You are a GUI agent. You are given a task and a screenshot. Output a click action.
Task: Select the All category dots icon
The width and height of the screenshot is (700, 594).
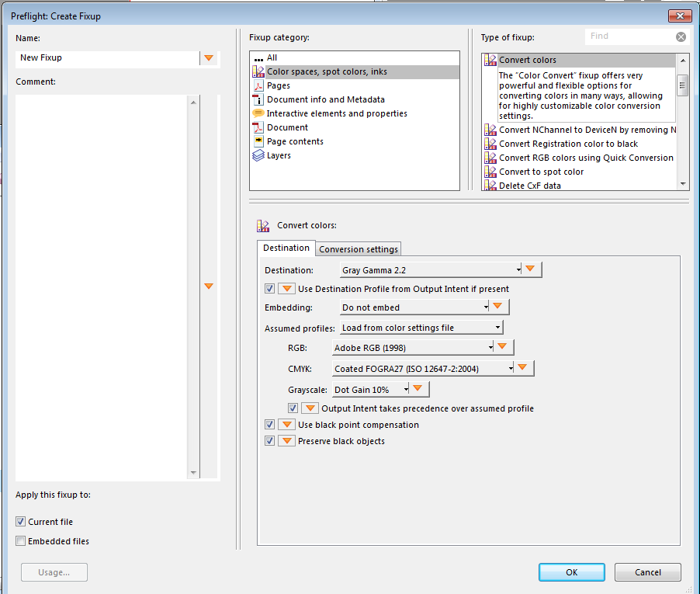click(x=258, y=59)
